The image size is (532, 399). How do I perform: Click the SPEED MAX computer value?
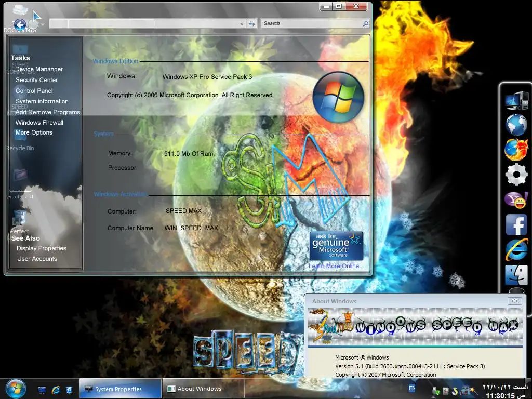pyautogui.click(x=183, y=211)
